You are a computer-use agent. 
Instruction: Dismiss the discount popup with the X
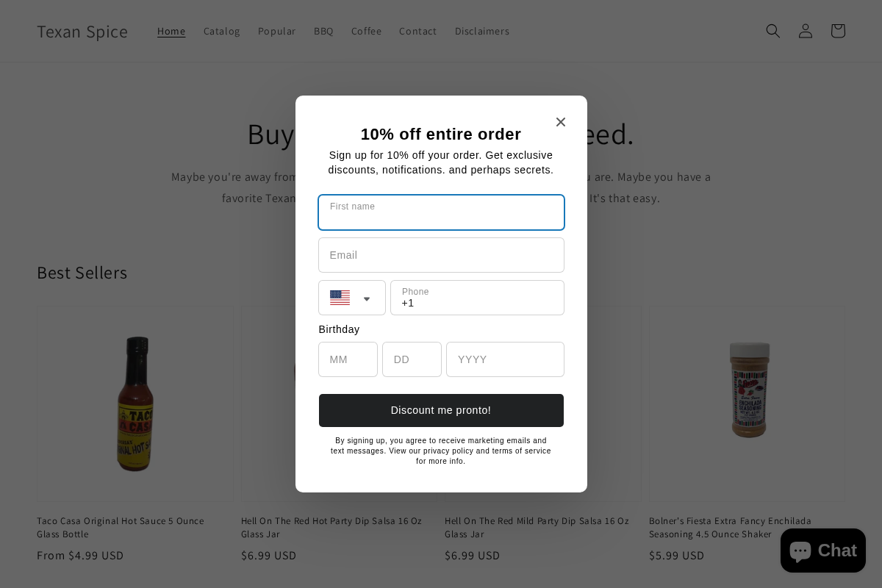click(561, 122)
